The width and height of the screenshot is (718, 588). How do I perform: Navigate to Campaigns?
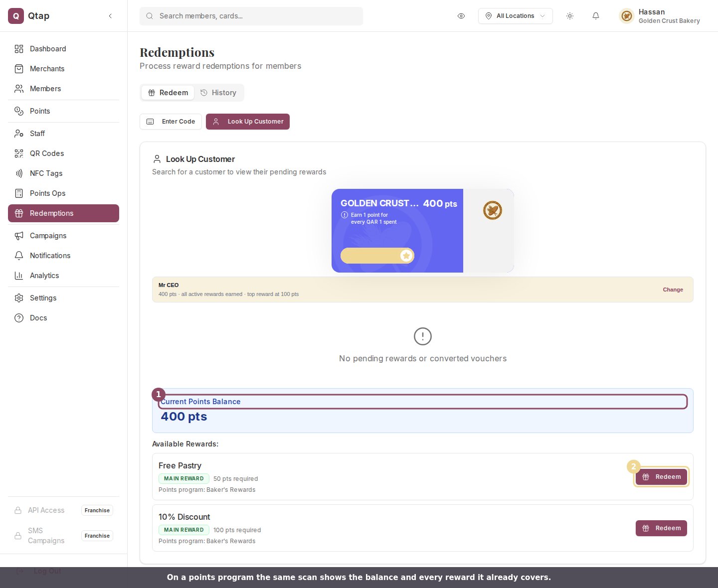point(63,236)
